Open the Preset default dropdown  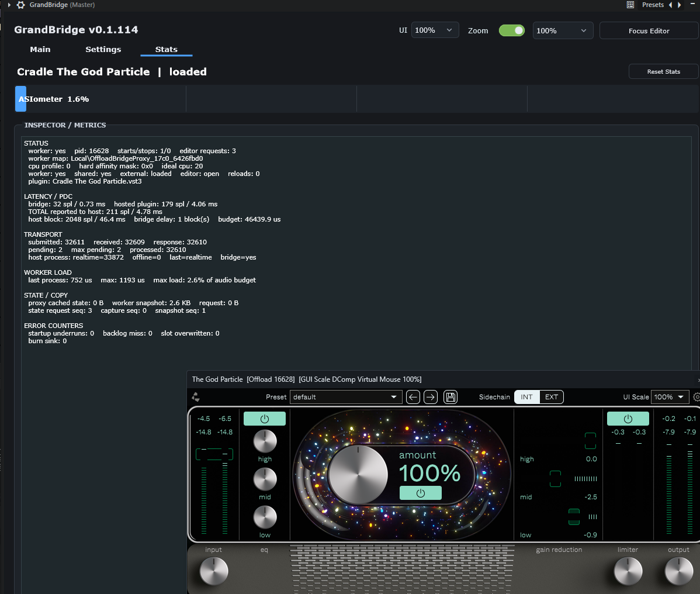point(345,397)
